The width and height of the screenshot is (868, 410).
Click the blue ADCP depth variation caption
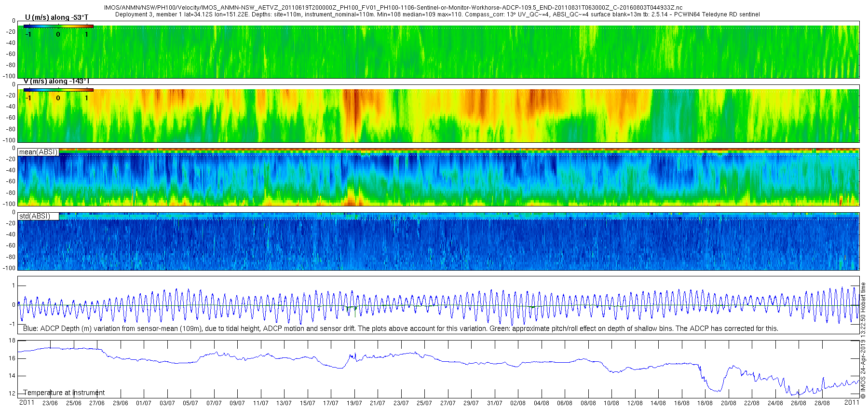pos(400,328)
